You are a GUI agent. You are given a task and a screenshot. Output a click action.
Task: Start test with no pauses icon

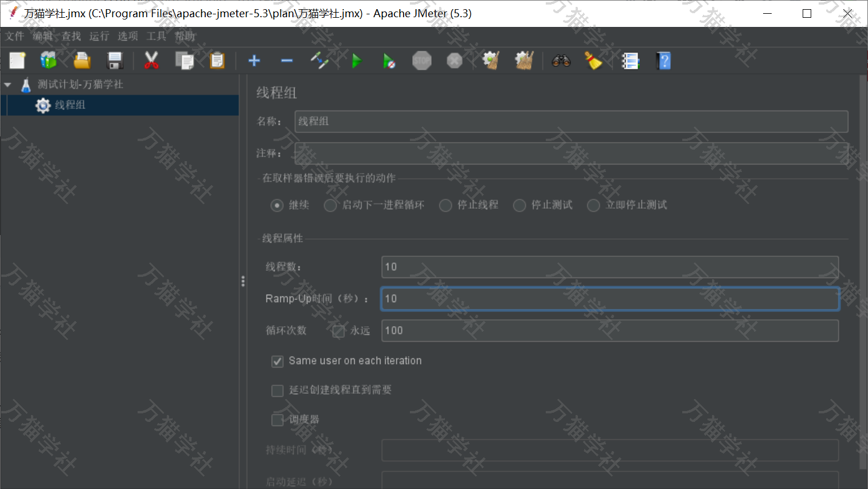[x=389, y=60]
